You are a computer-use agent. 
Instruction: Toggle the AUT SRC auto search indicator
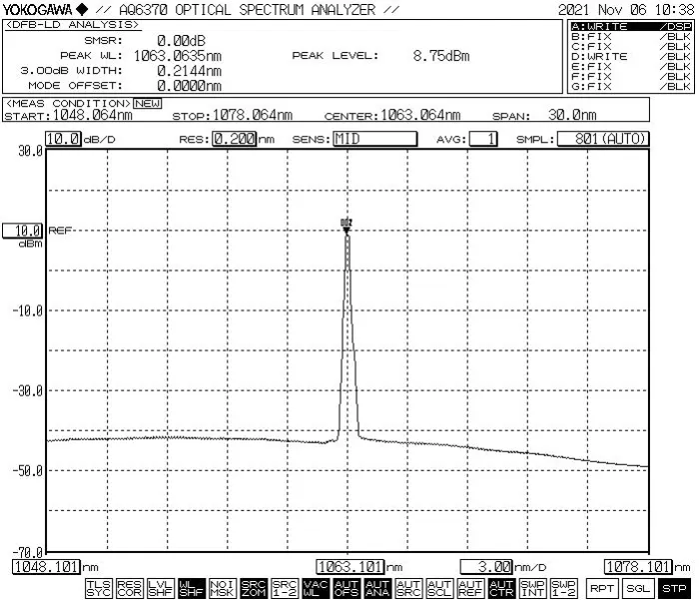(408, 588)
